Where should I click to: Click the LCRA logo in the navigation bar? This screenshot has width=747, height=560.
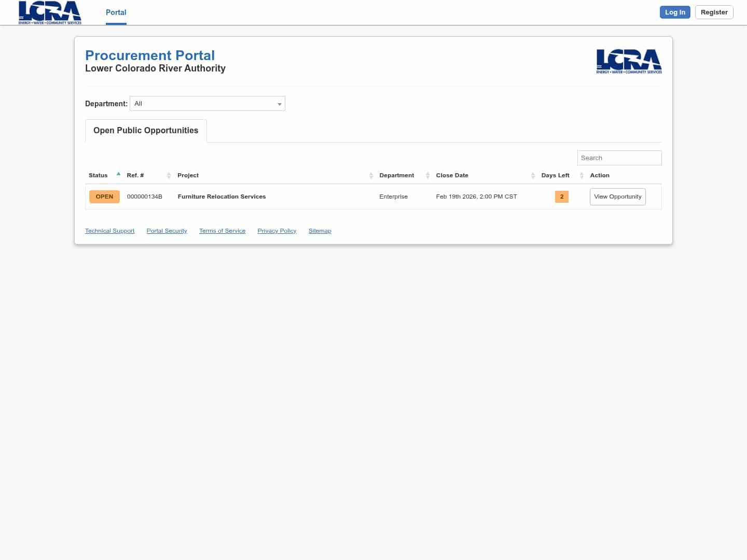click(49, 12)
